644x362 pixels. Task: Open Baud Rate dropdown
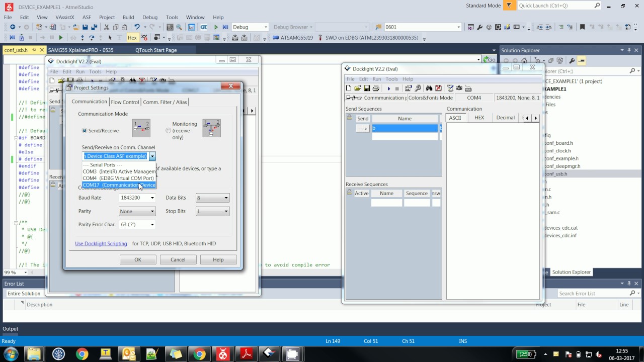[x=152, y=198]
